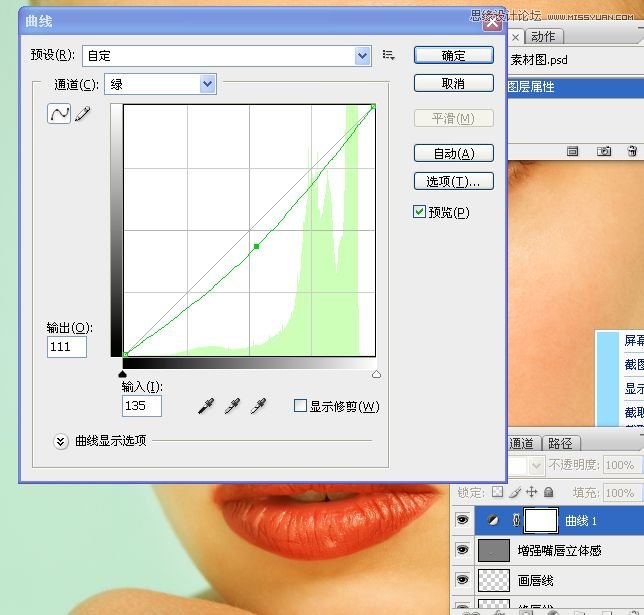Screen dimensions: 644x615
Task: Select the green curve midpoint control
Action: 256,246
